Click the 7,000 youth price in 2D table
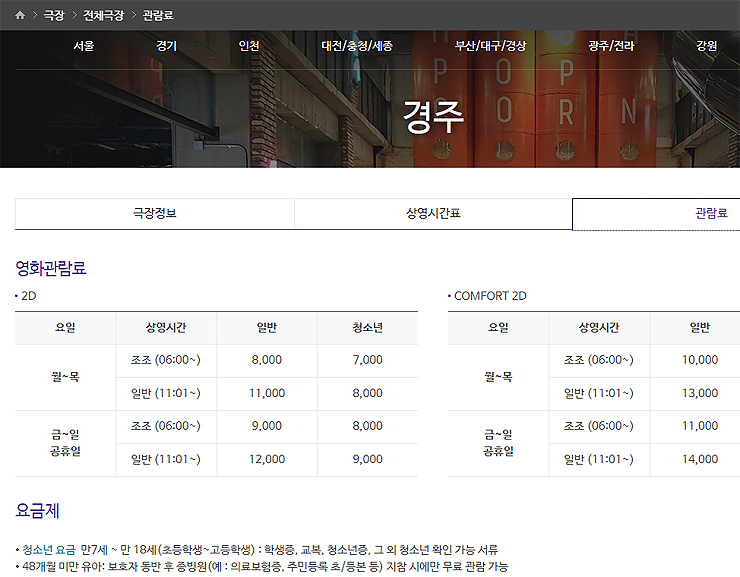This screenshot has height=577, width=740. 368,360
